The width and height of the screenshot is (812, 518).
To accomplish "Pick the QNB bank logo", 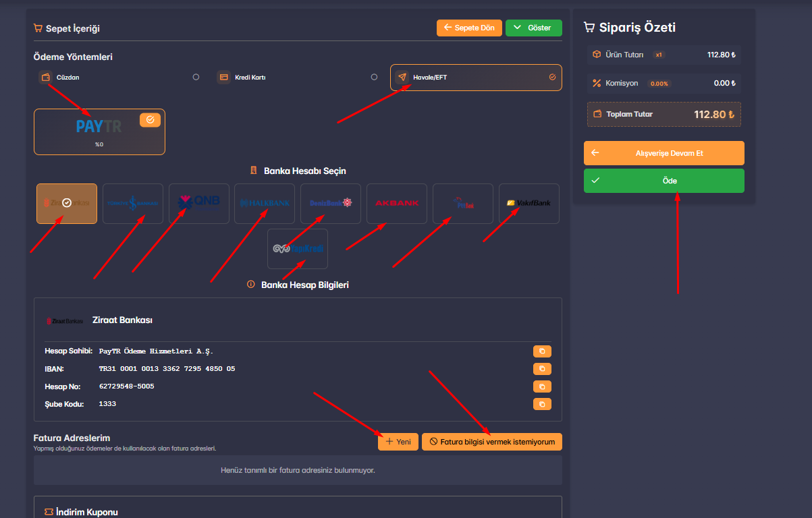I will (198, 203).
